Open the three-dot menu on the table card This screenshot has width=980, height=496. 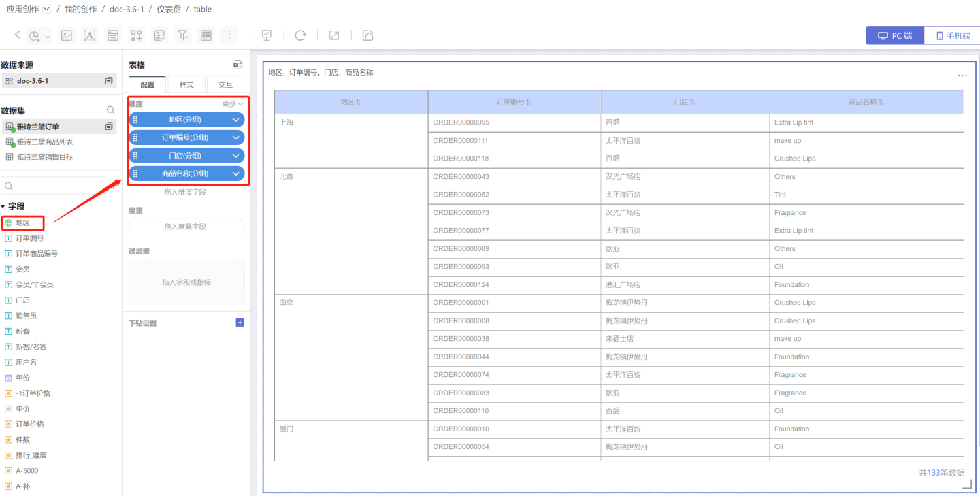(962, 76)
